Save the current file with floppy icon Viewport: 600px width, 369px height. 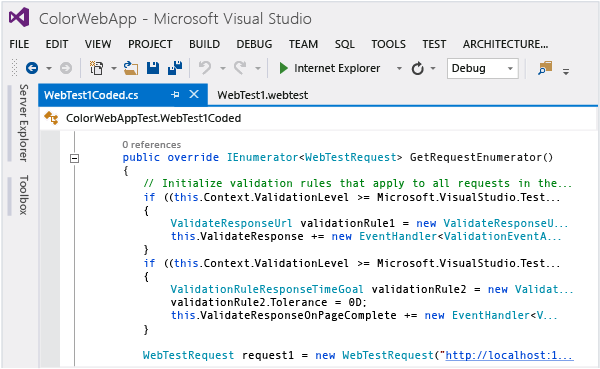[x=153, y=68]
